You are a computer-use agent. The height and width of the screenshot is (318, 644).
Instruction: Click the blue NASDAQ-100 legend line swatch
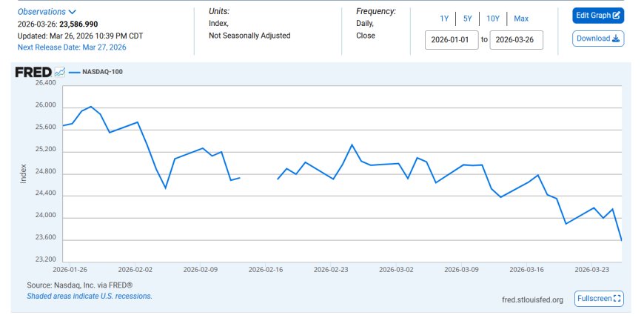pos(73,72)
